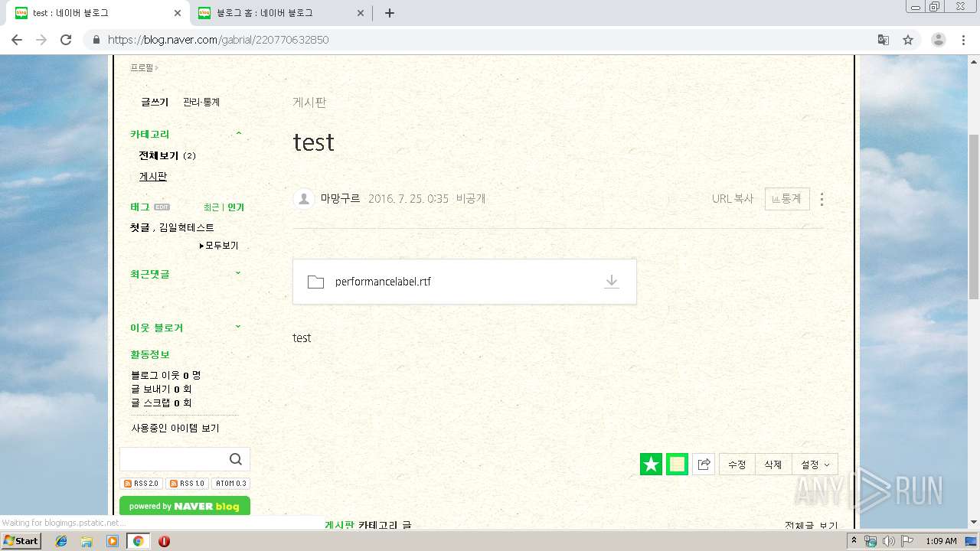Go back to previous page

(17, 40)
